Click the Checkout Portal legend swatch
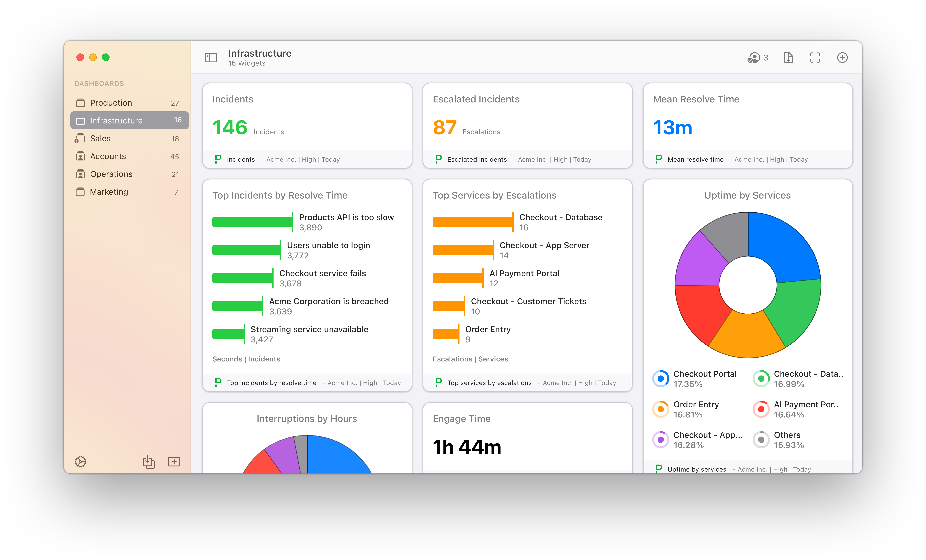Screen dimensions: 926x560 [661, 379]
